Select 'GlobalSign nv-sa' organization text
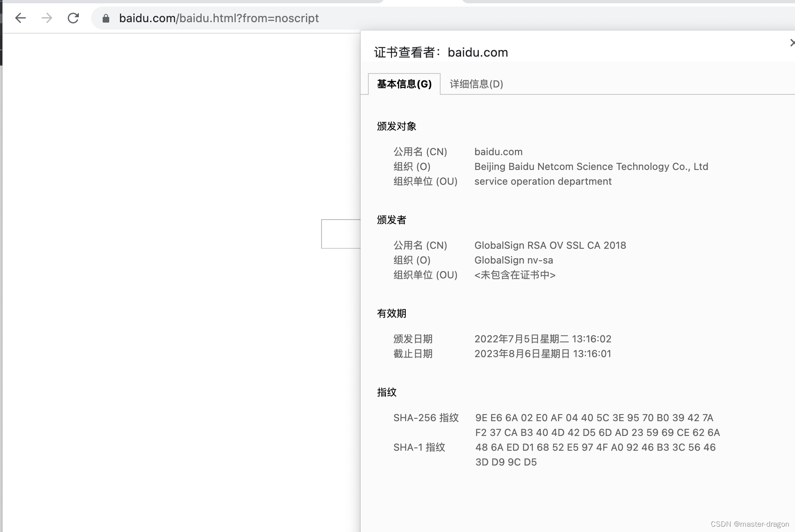Screen dimensions: 795x532 pyautogui.click(x=514, y=260)
